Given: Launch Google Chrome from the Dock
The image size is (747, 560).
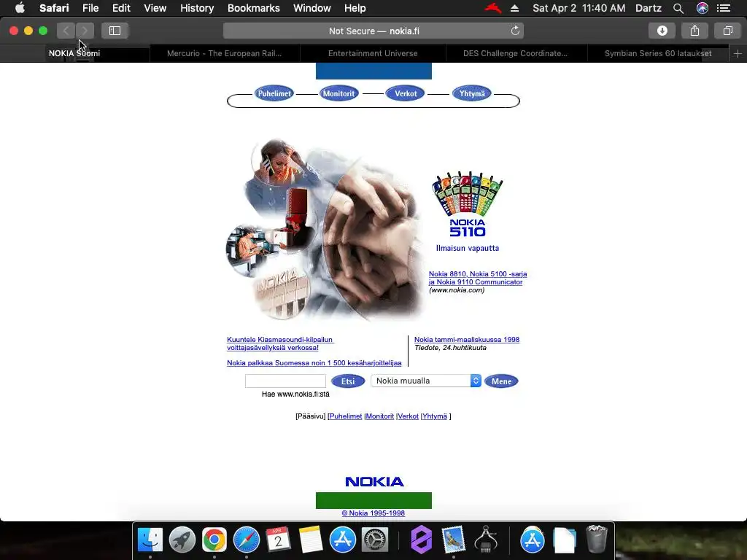Looking at the screenshot, I should [214, 540].
